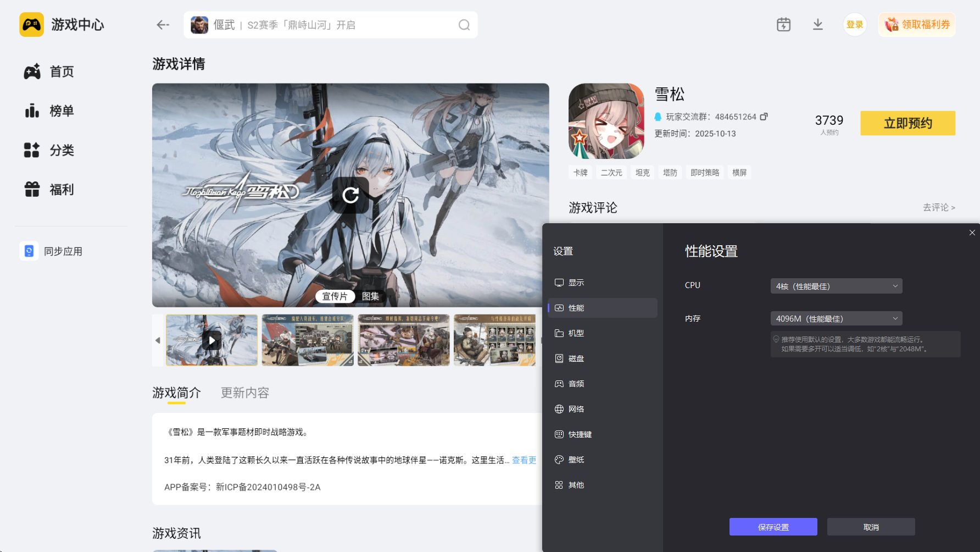The image size is (980, 552).
Task: Open the download manager icon
Action: [818, 24]
